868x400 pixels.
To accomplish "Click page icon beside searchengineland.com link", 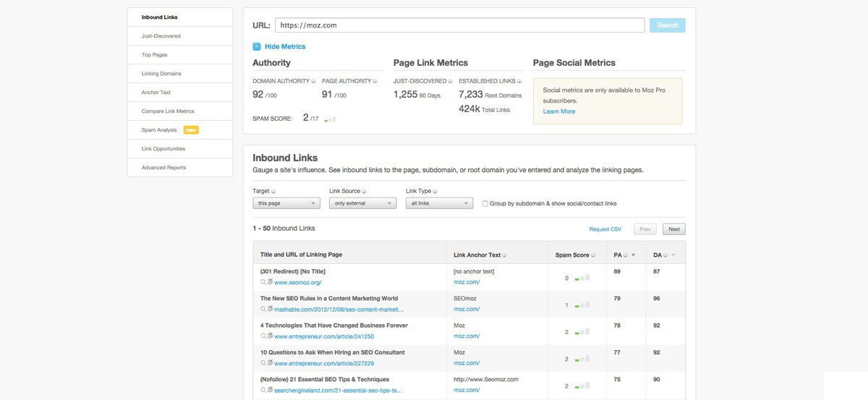I will (x=271, y=390).
